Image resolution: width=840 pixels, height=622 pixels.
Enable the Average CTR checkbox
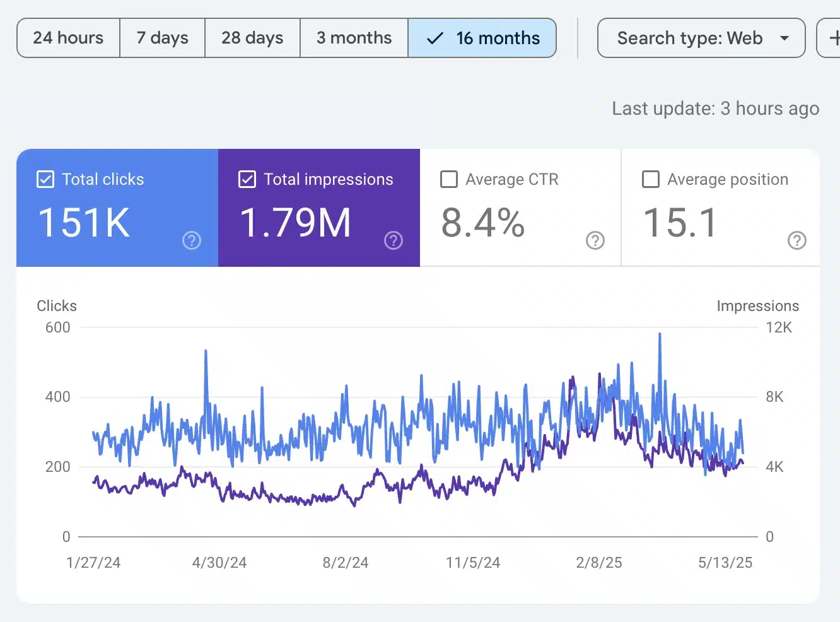(449, 180)
